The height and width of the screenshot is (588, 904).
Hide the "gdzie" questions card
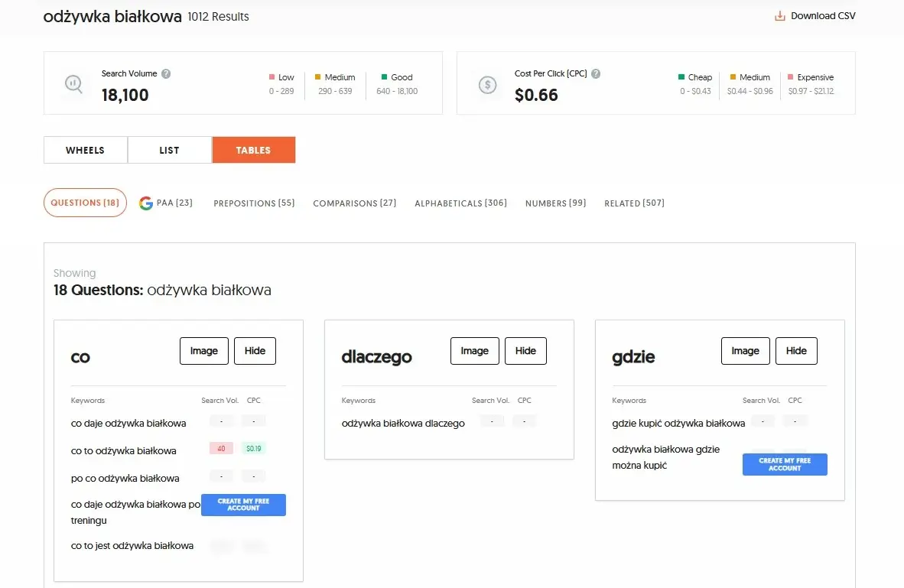coord(796,351)
